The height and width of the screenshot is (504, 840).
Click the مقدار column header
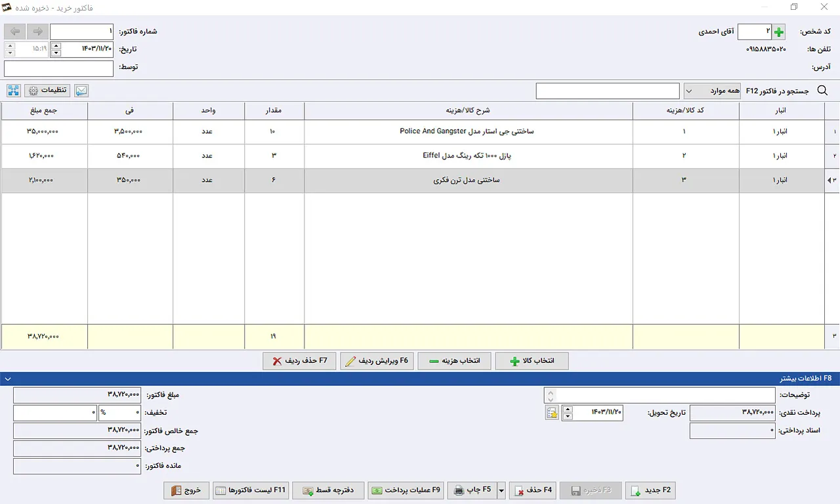pos(274,111)
